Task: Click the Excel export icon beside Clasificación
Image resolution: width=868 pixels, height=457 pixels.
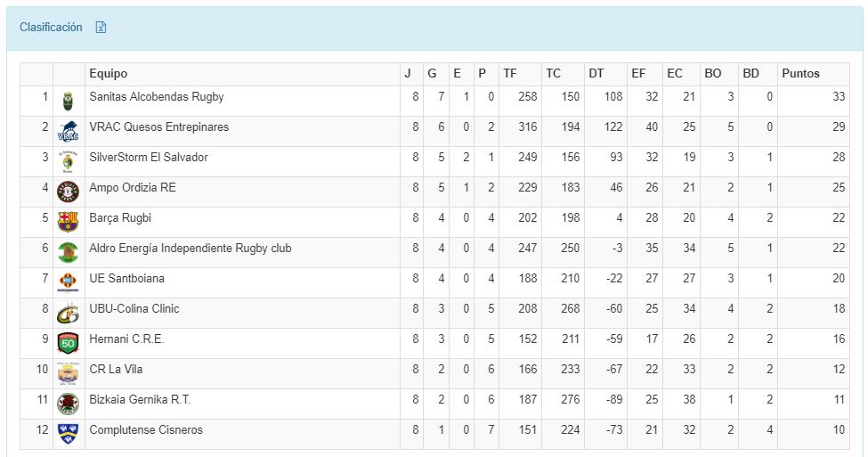Action: click(101, 28)
